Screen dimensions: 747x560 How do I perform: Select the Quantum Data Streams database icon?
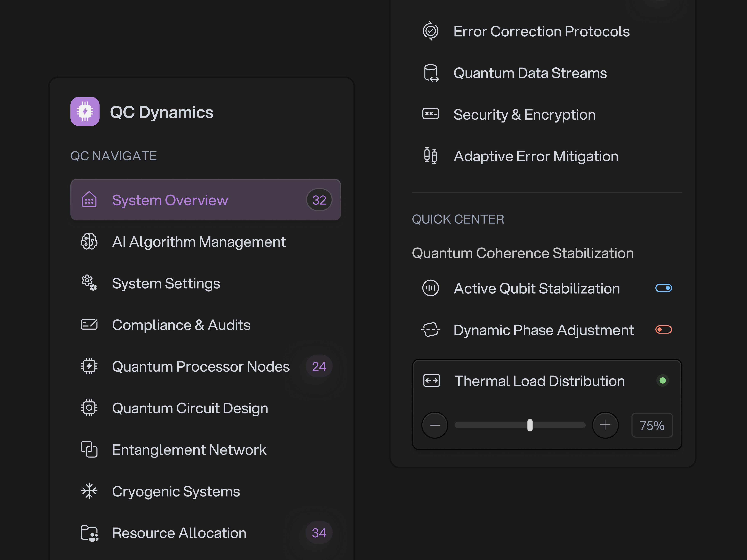tap(431, 73)
